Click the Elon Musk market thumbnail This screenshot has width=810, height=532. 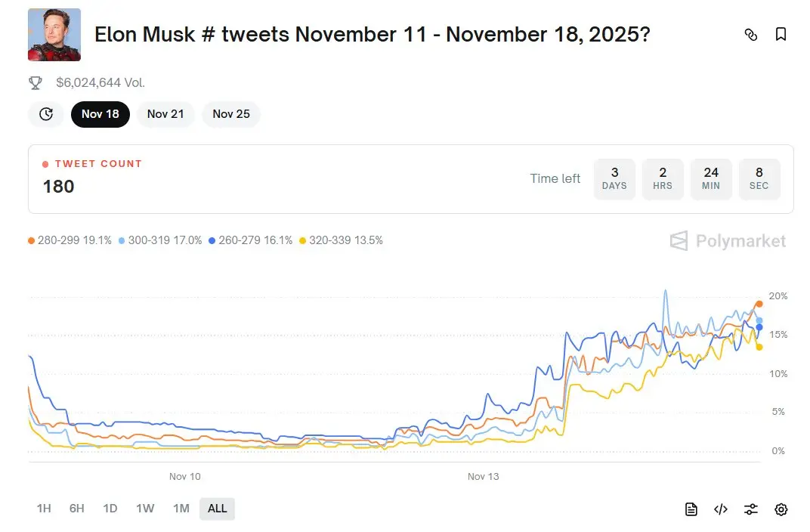coord(54,35)
